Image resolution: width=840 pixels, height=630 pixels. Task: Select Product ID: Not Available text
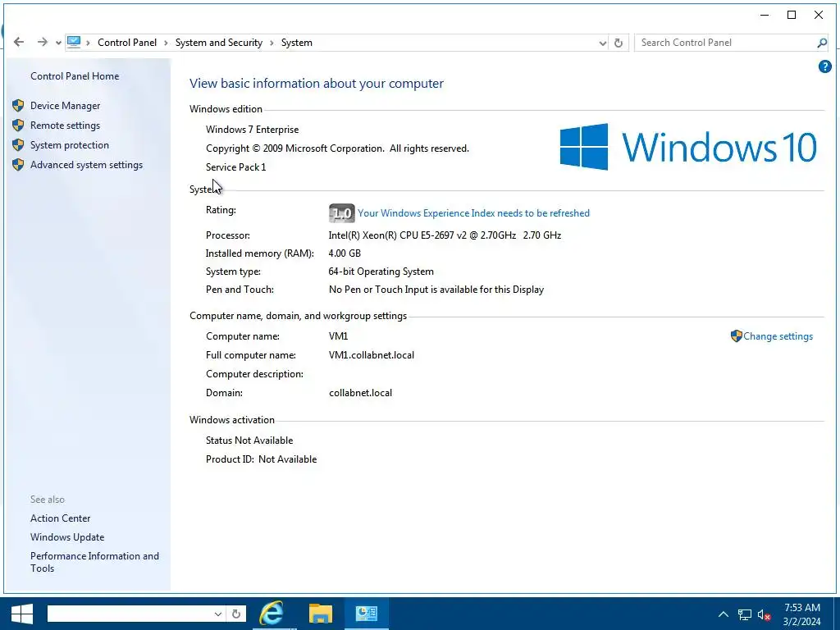[x=261, y=459]
